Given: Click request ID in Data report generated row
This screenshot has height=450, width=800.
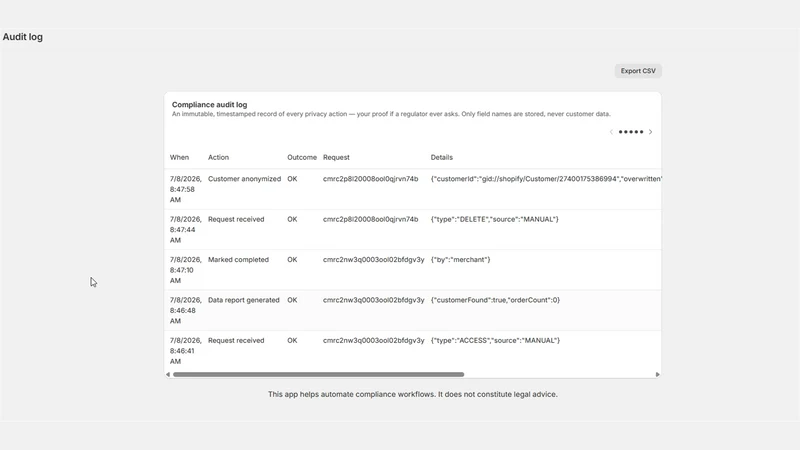Looking at the screenshot, I should (373, 300).
